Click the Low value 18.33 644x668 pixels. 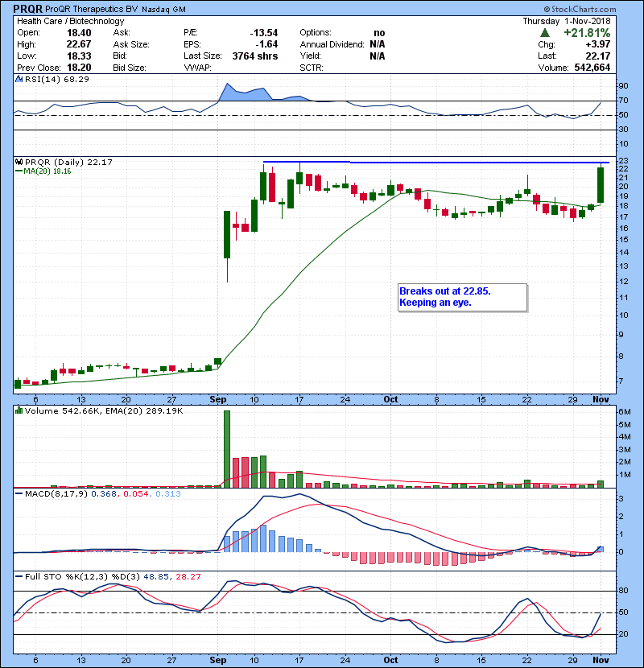point(79,56)
